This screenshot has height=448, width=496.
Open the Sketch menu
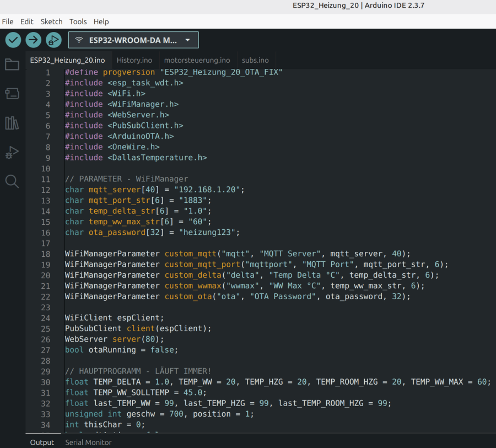pyautogui.click(x=51, y=21)
